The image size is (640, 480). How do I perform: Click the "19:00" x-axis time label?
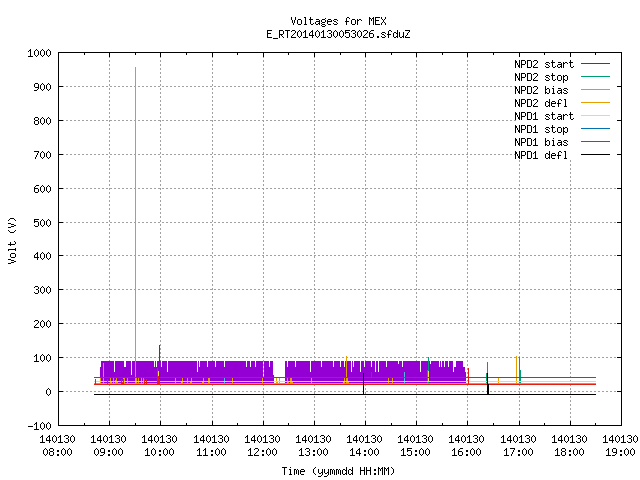tap(620, 453)
